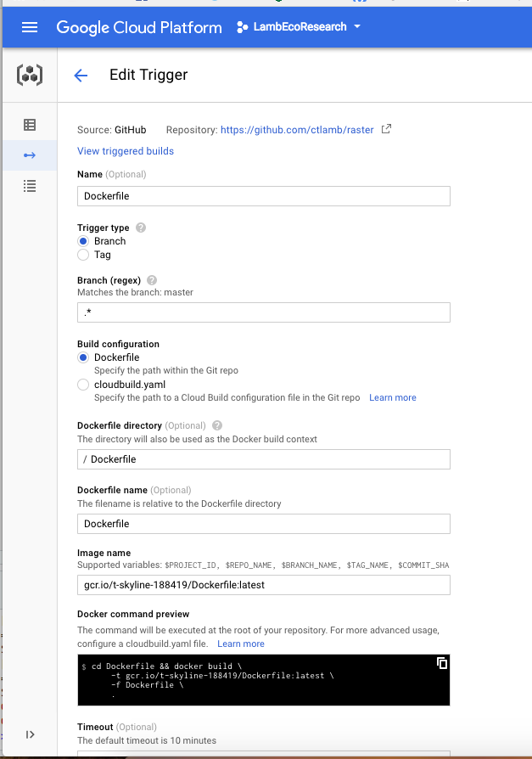
Task: Choose cloudbuild.yaml build configuration radio
Action: click(83, 385)
